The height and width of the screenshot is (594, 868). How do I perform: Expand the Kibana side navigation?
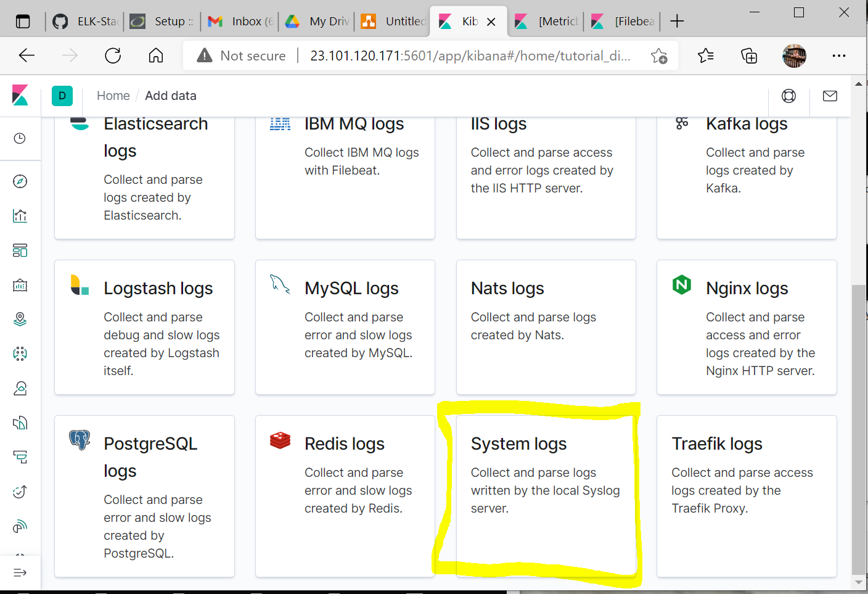(20, 573)
